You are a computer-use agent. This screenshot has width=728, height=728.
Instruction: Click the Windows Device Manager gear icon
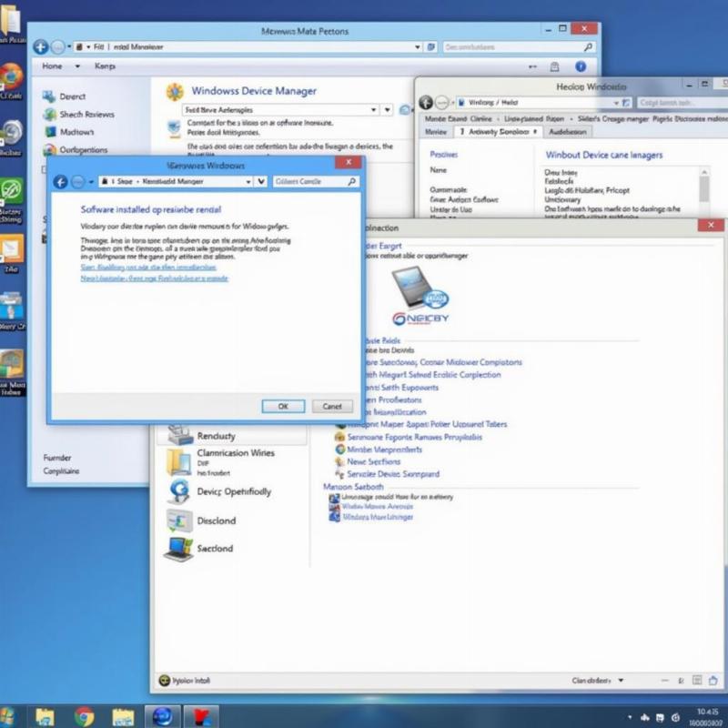[x=175, y=91]
